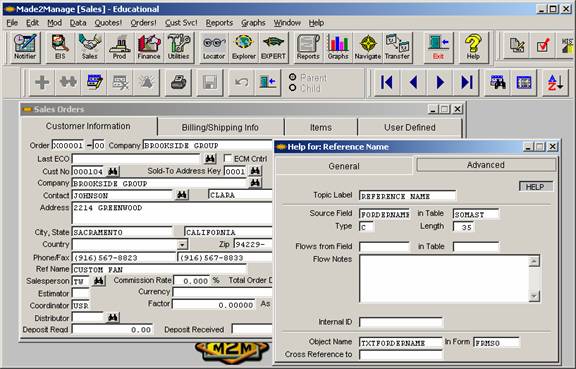Open the EIS module icon
576x369 pixels.
[x=60, y=47]
